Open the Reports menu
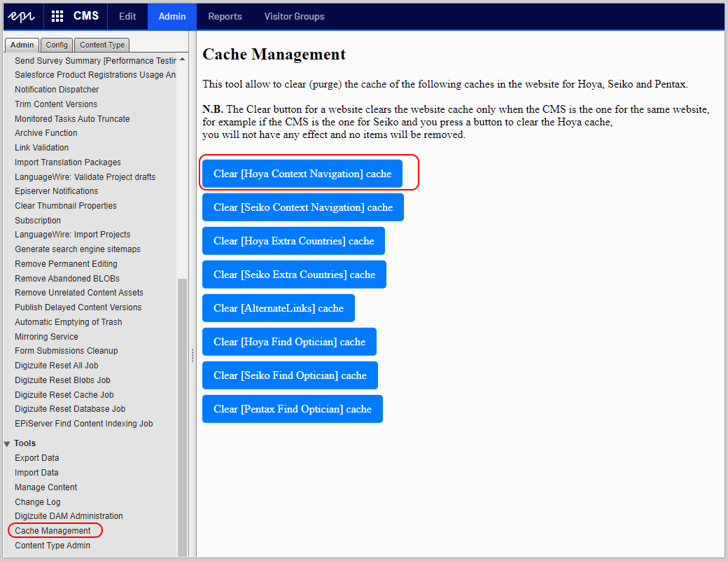Screen dimensions: 728x561 (225, 16)
